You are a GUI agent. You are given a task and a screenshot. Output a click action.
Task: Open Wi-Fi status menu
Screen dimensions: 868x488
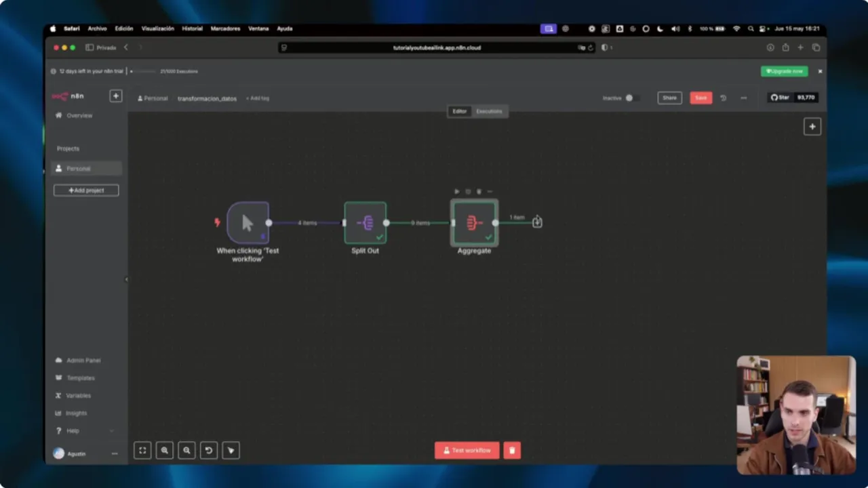tap(736, 28)
